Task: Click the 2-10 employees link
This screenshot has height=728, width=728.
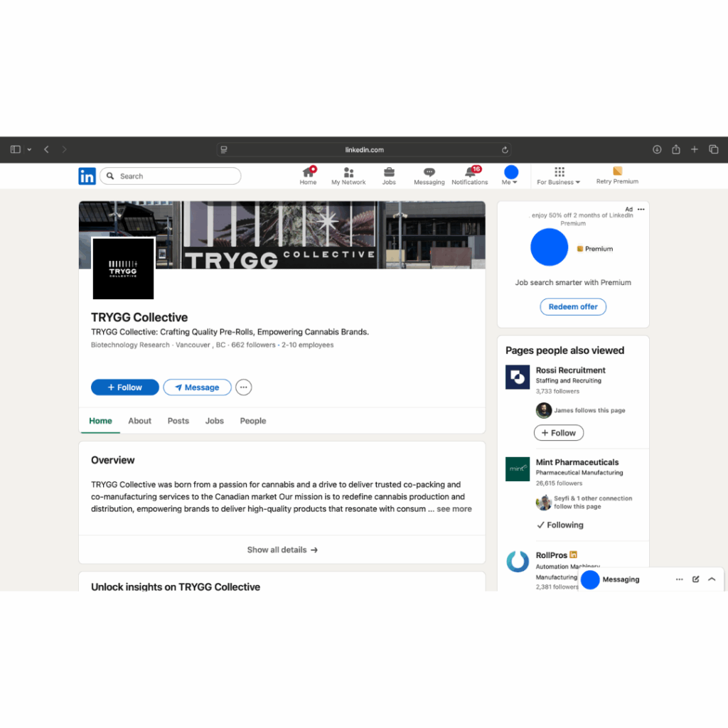Action: pyautogui.click(x=307, y=345)
